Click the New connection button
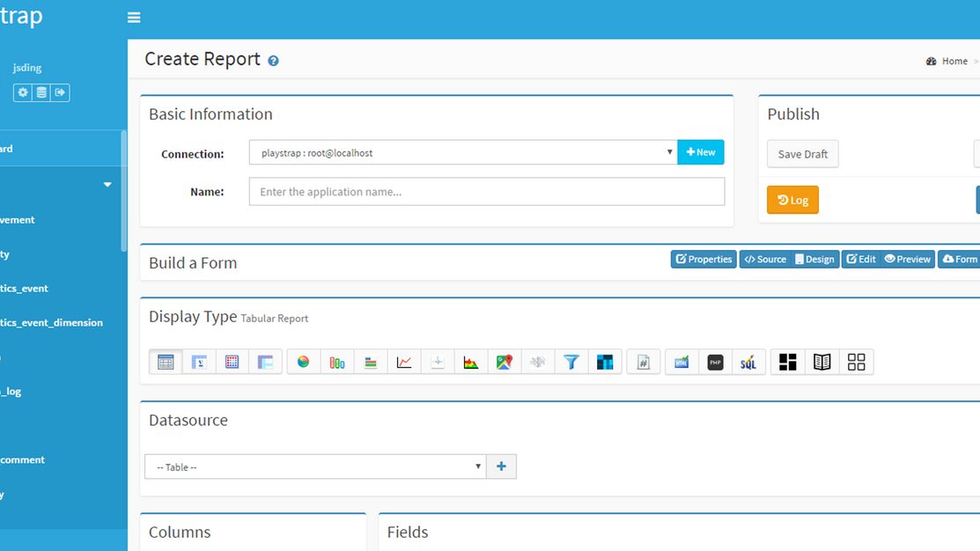Viewport: 980px width, 551px height. coord(701,152)
